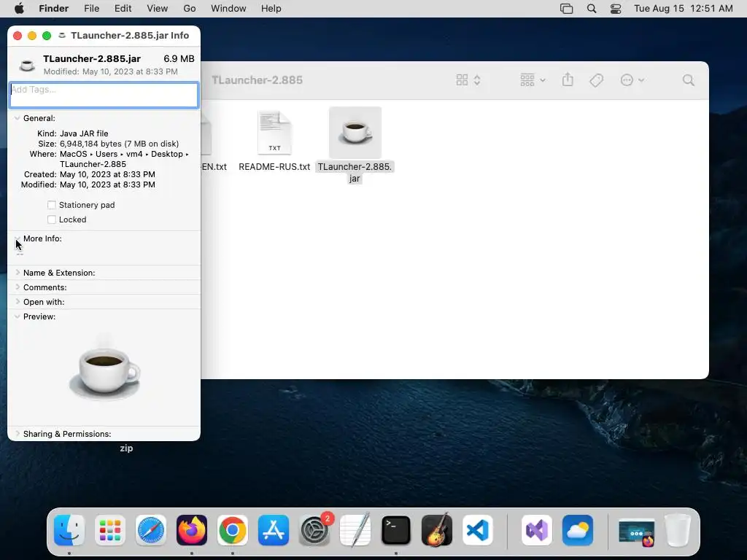This screenshot has height=560, width=747.
Task: Open the Trash in the Dock
Action: 678,530
